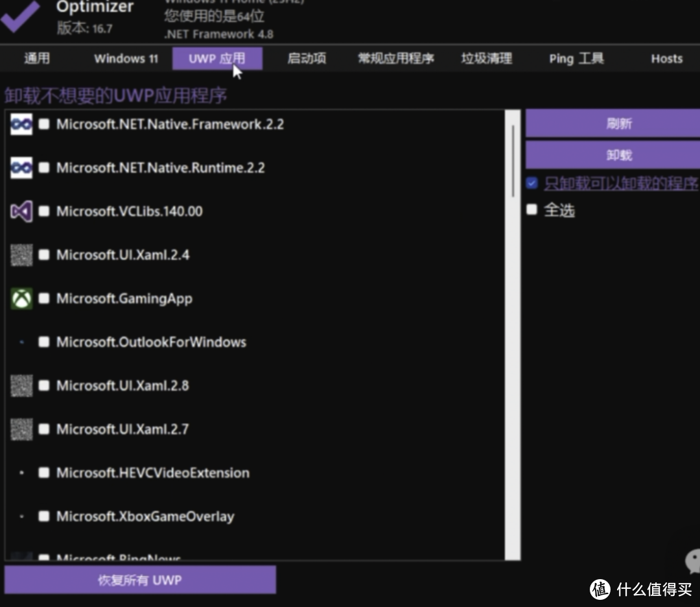700x607 pixels.
Task: Click the Xbox icon beside Microsoft.GamingApp
Action: [21, 299]
